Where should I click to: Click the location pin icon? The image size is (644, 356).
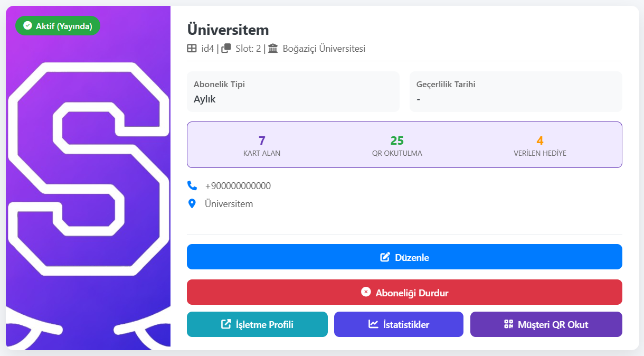pos(192,204)
